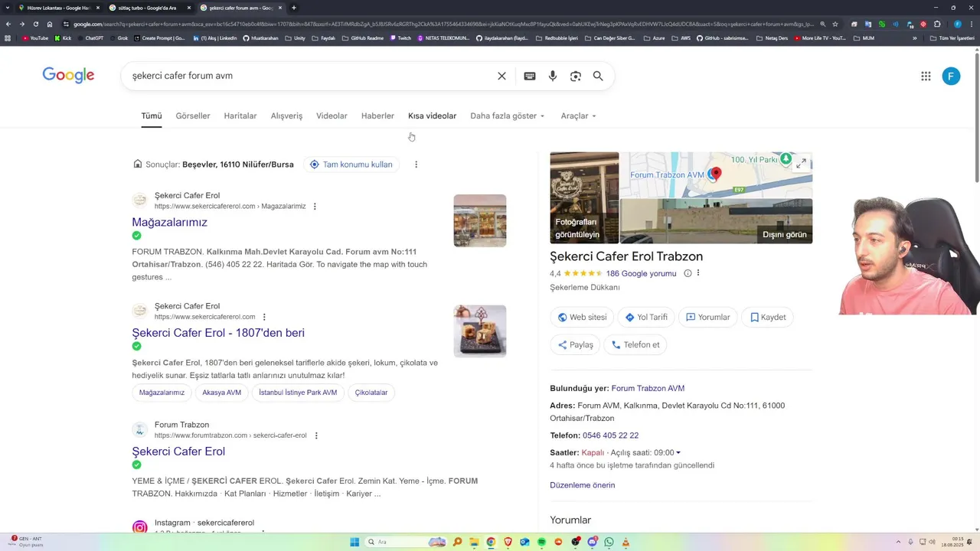The width and height of the screenshot is (980, 551).
Task: Open the Dışını görün street view thumbnail
Action: (x=716, y=221)
